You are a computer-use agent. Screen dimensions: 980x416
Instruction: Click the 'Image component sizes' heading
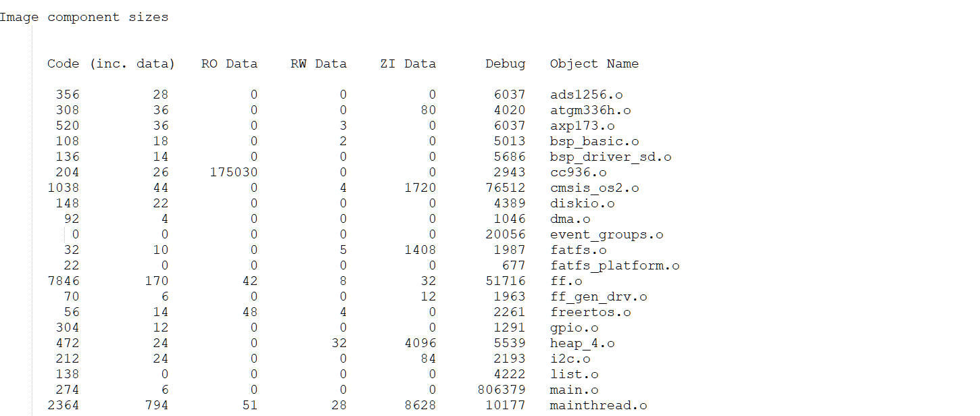click(x=84, y=18)
